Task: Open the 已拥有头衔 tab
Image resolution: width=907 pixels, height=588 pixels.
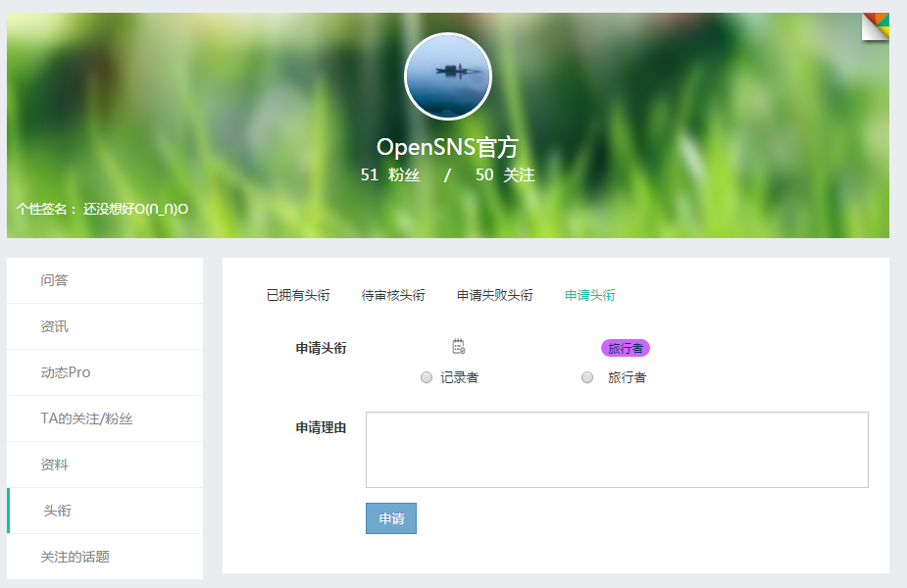Action: click(x=298, y=295)
